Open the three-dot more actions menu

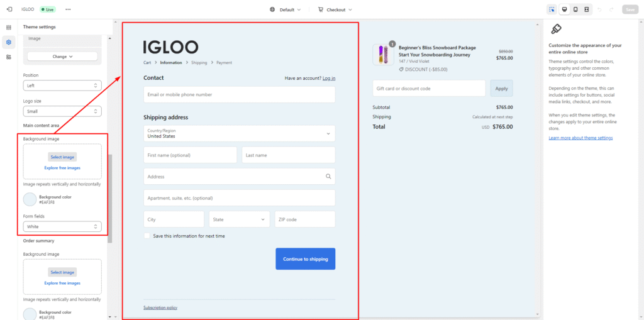pos(68,9)
